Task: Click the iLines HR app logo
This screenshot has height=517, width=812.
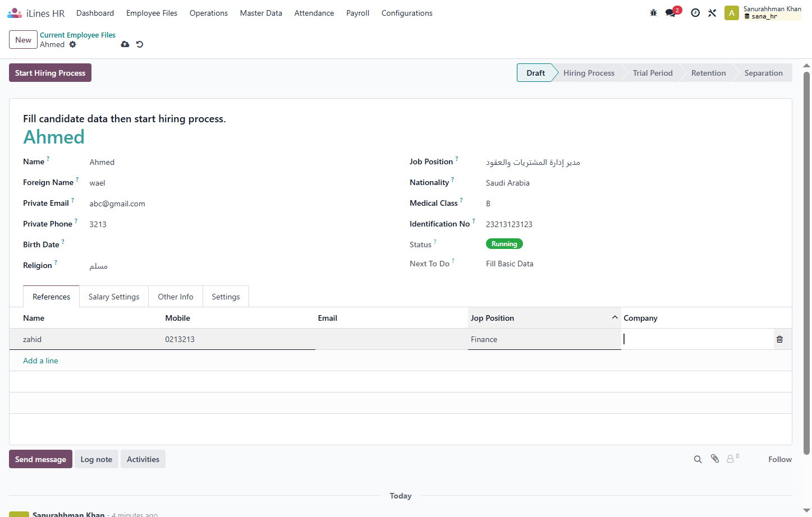Action: pyautogui.click(x=15, y=13)
